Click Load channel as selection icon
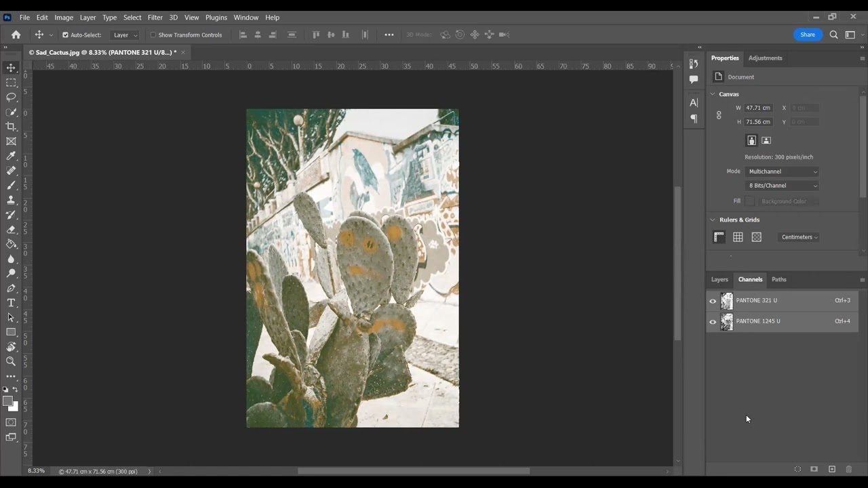The image size is (868, 488). [x=797, y=469]
